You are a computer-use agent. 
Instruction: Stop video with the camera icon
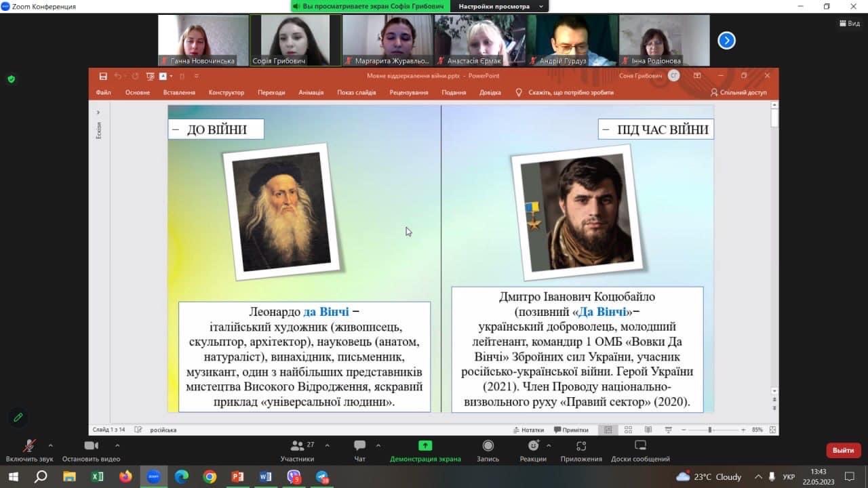pyautogui.click(x=91, y=445)
